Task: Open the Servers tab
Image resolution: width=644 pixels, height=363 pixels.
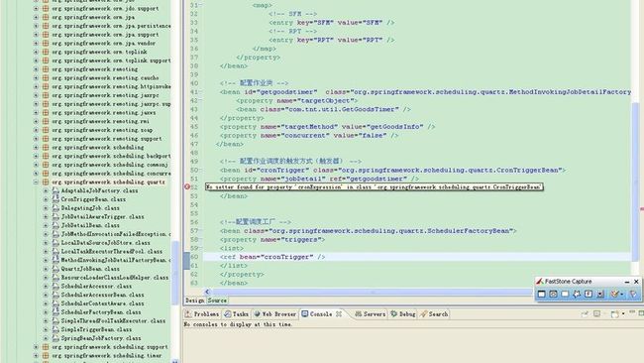Action: tap(370, 314)
